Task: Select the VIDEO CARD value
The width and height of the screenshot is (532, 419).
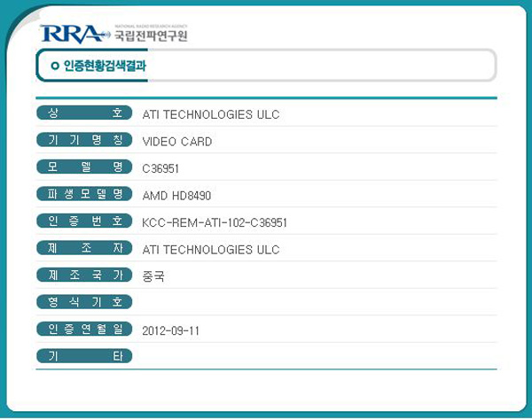Action: 177,142
